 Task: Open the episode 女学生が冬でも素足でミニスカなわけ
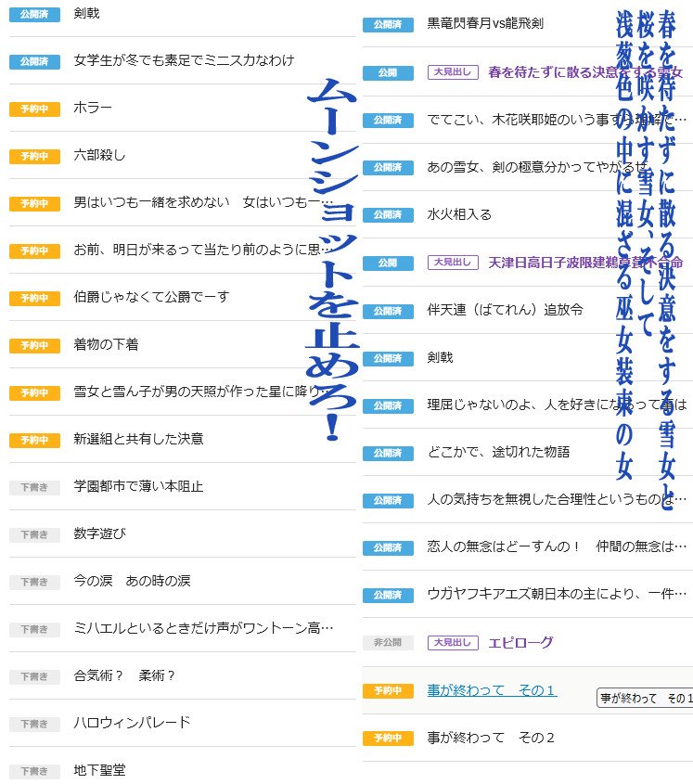coord(184,60)
